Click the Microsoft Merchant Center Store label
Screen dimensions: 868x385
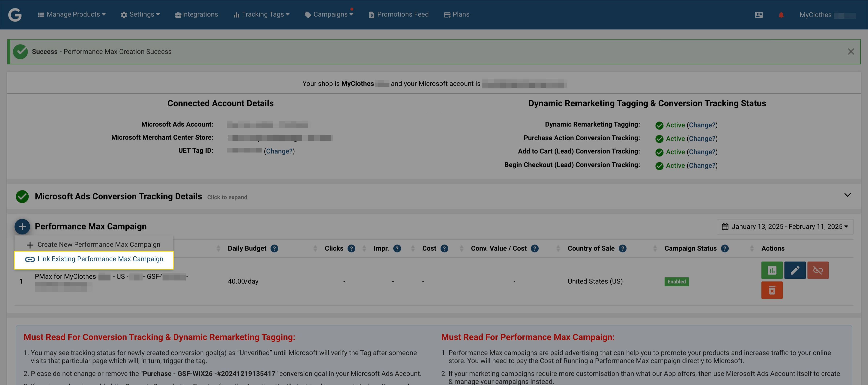(x=162, y=138)
